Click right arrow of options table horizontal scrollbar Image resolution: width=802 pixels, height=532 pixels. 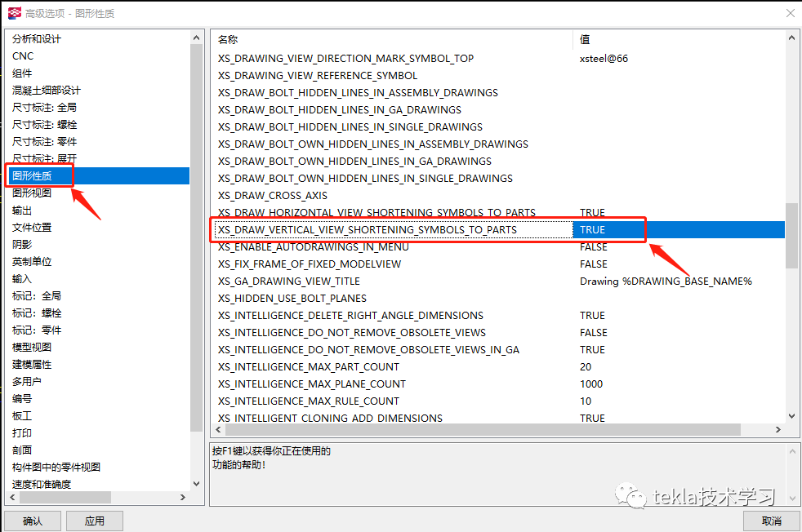point(778,430)
